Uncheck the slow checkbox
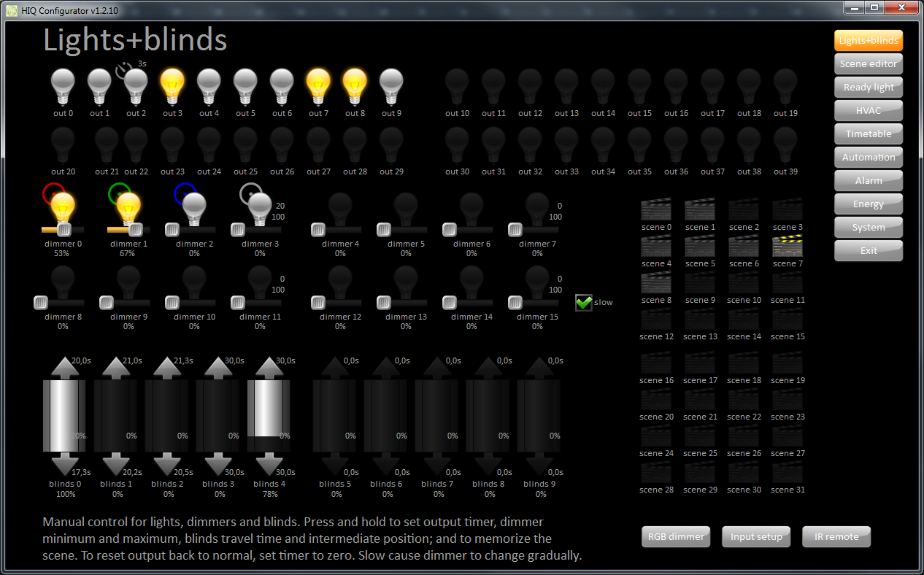 point(583,302)
